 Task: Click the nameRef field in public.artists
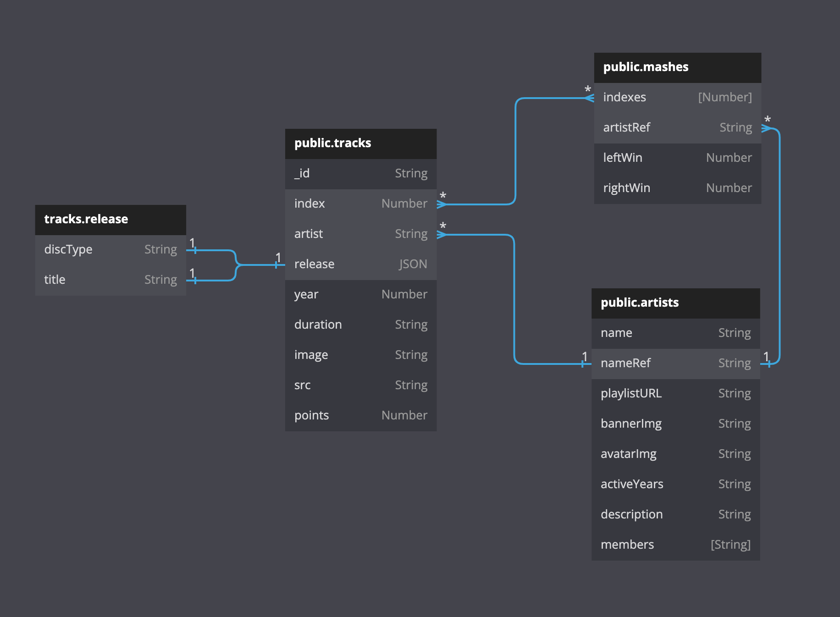[675, 364]
